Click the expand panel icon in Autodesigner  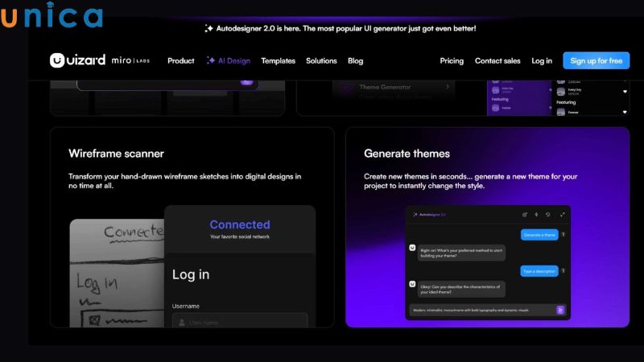[562, 215]
